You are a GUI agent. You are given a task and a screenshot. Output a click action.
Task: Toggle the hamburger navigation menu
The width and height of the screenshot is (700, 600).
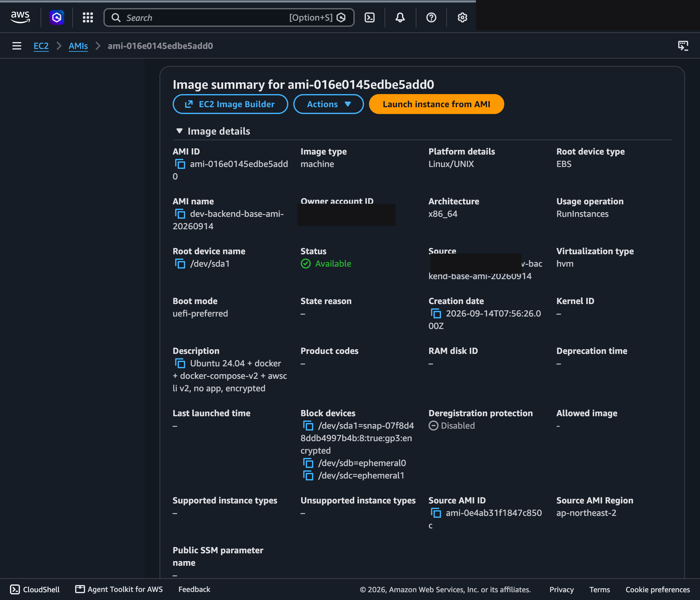point(17,45)
